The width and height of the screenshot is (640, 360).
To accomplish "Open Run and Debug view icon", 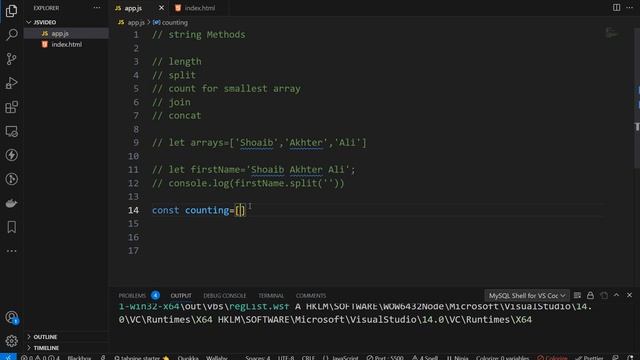I will 11,83.
